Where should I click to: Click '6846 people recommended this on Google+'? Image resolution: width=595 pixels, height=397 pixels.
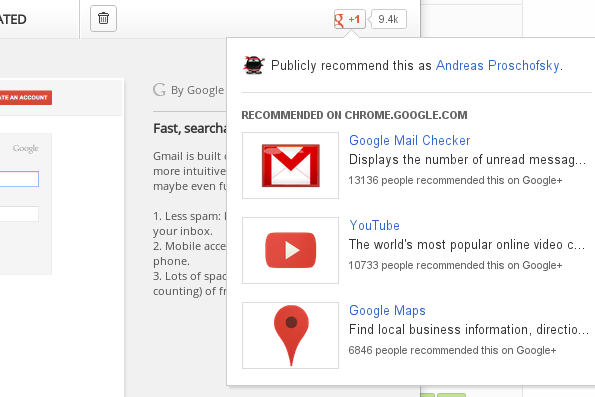[x=452, y=350]
